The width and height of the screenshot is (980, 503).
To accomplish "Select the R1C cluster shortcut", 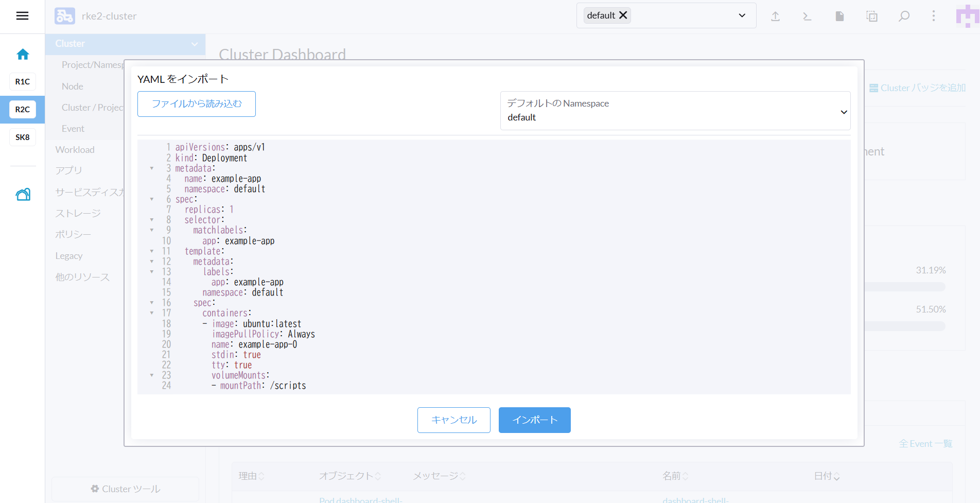I will (x=23, y=81).
